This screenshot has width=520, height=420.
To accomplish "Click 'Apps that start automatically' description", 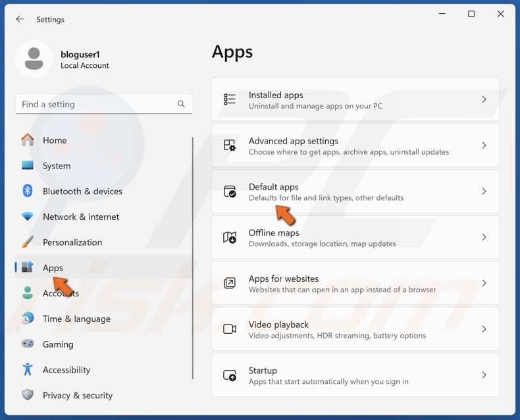I will pos(328,382).
